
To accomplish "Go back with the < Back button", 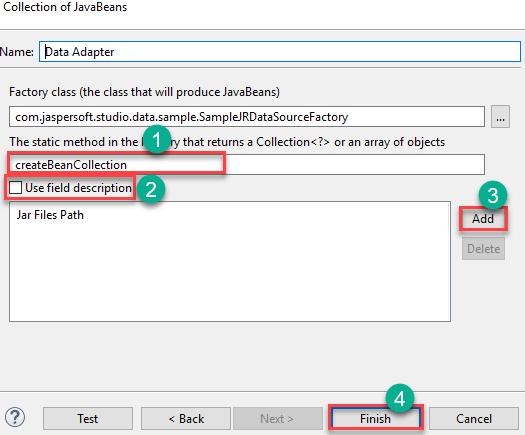I will 186,419.
